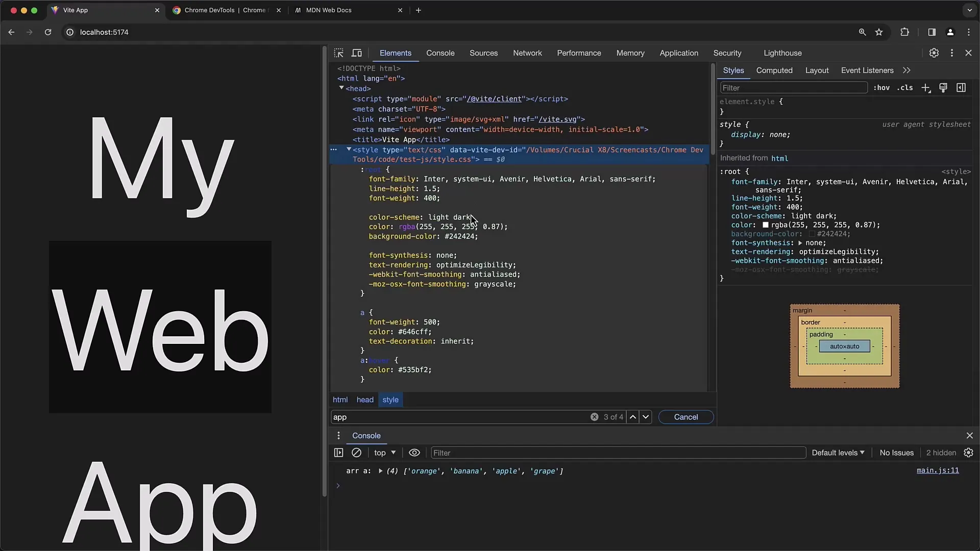Open the Layout tab
980x551 pixels.
click(x=817, y=70)
